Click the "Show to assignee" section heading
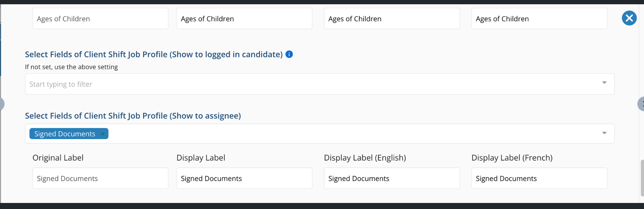The image size is (644, 209). coord(133,116)
